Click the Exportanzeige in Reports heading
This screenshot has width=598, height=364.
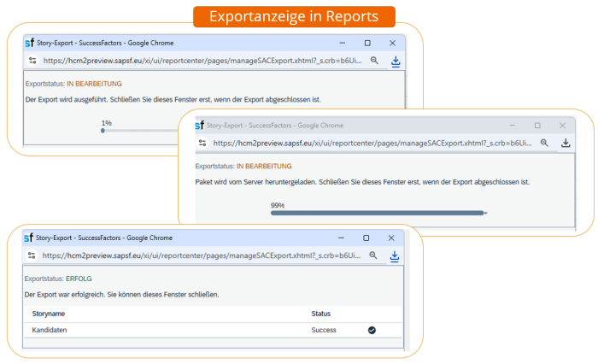point(294,16)
